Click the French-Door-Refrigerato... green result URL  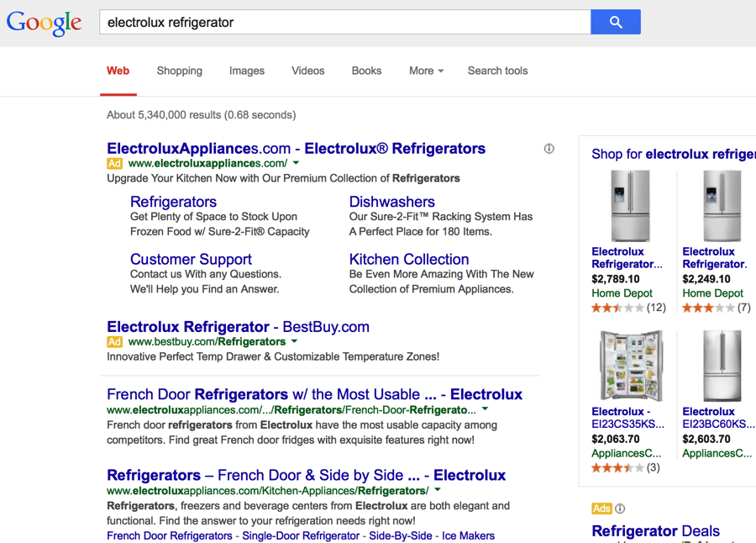291,410
